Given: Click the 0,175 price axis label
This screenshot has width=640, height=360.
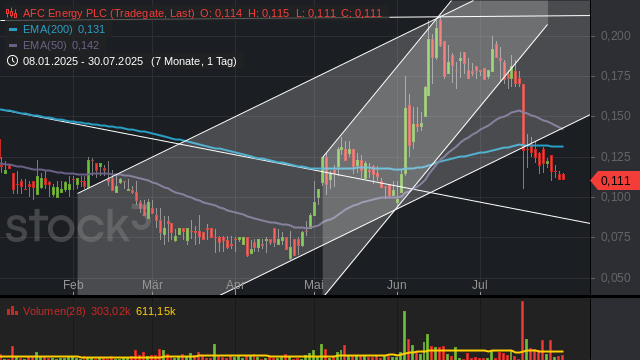Looking at the screenshot, I should point(616,76).
